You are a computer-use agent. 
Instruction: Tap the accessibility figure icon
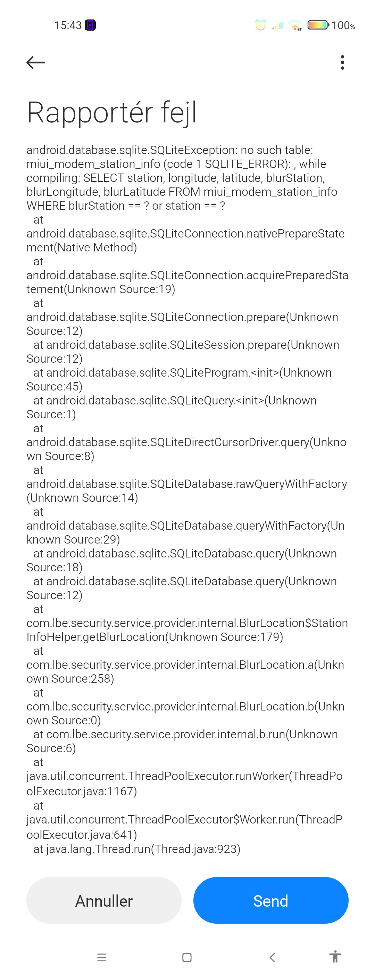(335, 956)
